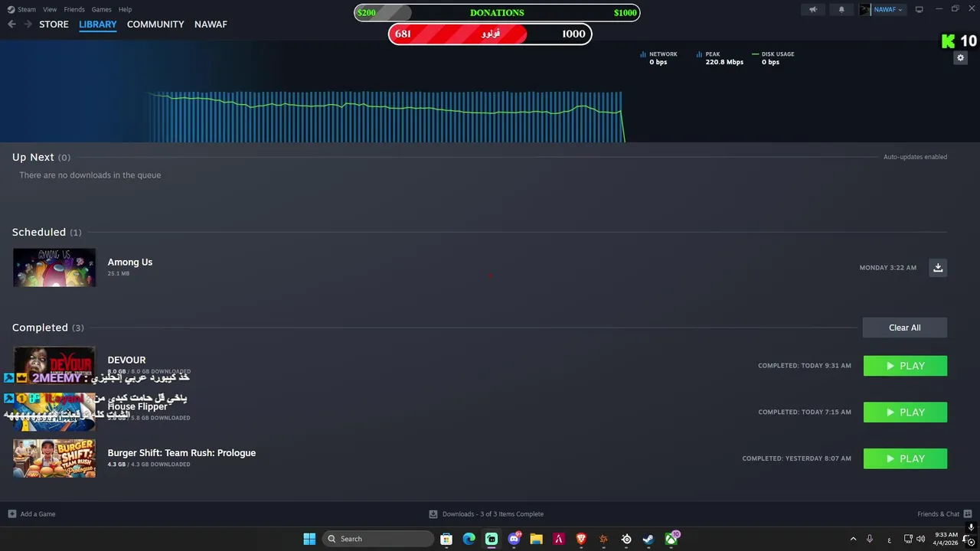Viewport: 980px width, 551px height.
Task: Open Downloads status in bottom bar
Action: click(x=486, y=514)
